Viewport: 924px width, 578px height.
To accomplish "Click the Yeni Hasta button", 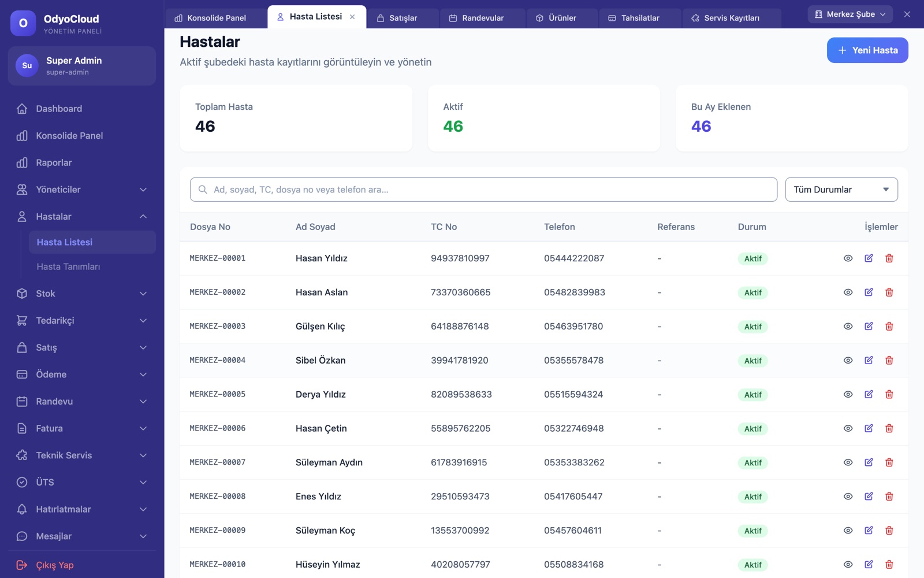I will click(867, 50).
